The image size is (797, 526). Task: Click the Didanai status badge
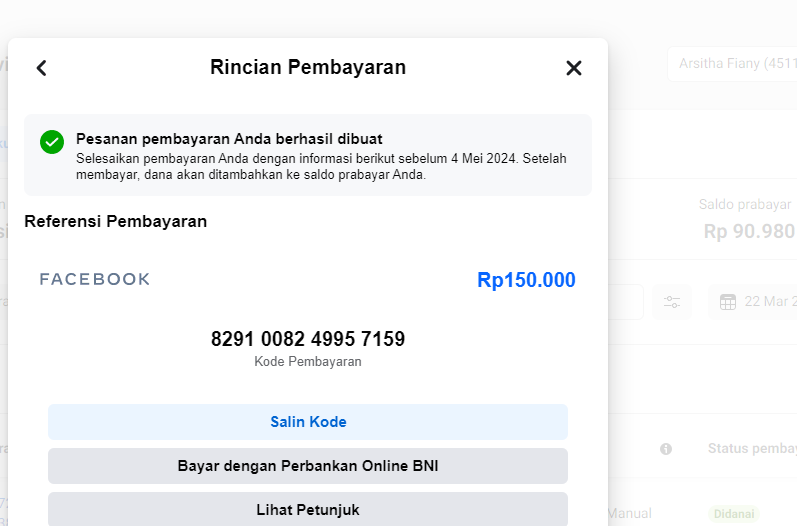pyautogui.click(x=734, y=514)
